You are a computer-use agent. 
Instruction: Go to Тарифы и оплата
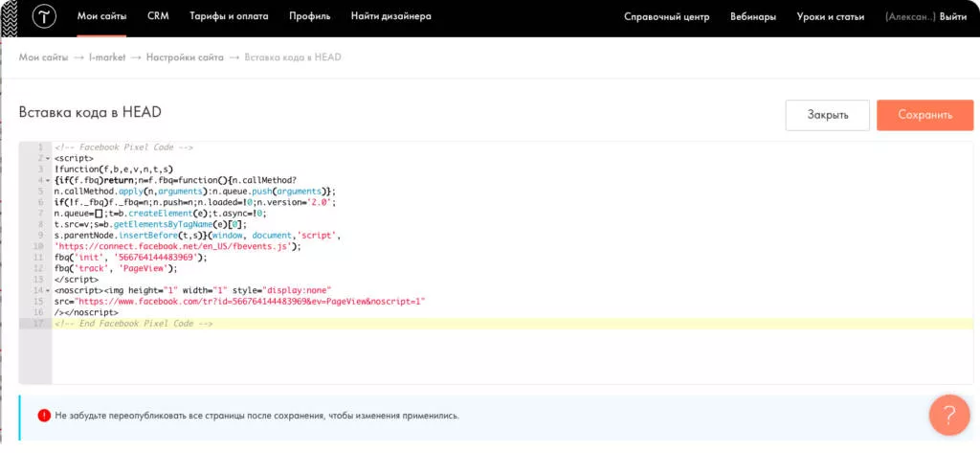229,17
